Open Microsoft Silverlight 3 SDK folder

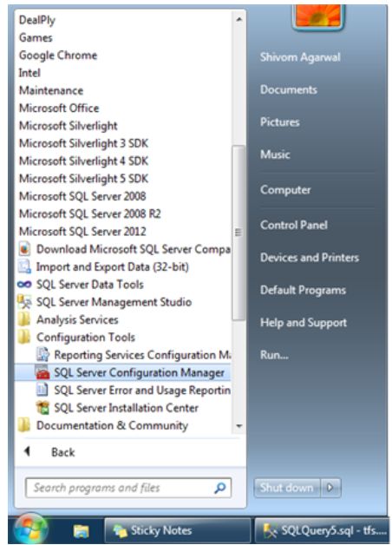[x=83, y=143]
